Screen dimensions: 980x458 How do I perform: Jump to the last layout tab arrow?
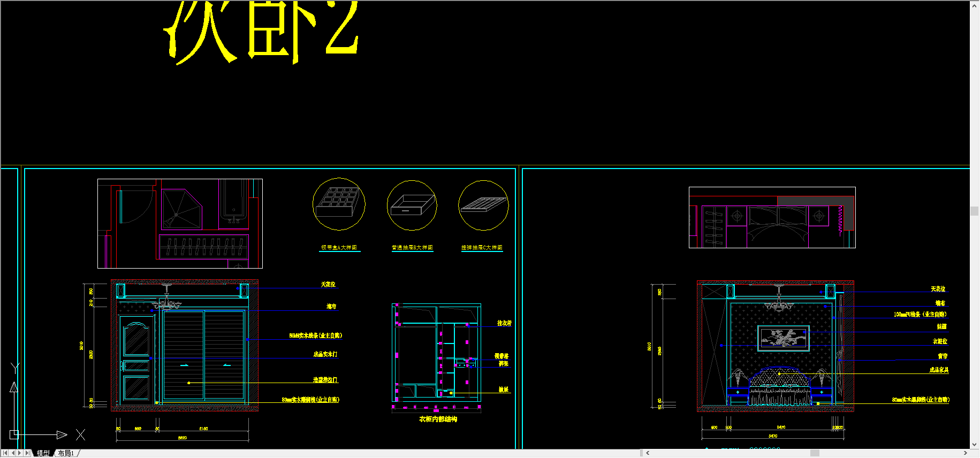(28, 453)
